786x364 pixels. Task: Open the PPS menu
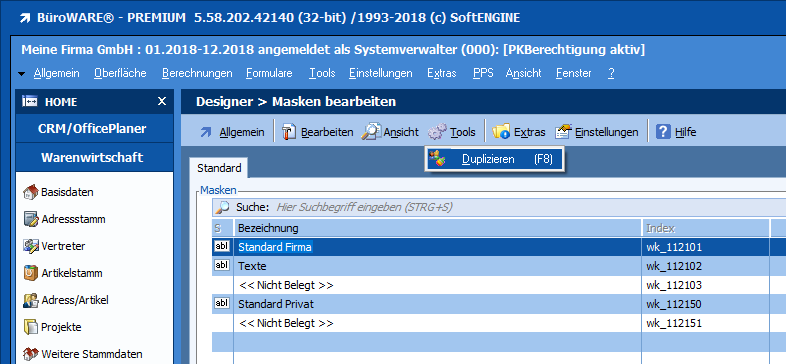tap(483, 73)
